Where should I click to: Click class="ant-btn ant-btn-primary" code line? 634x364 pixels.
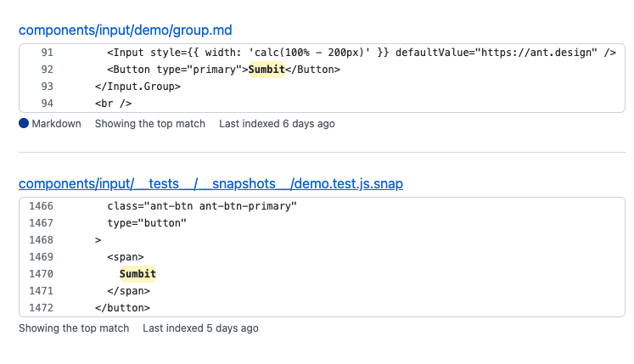[x=202, y=206]
